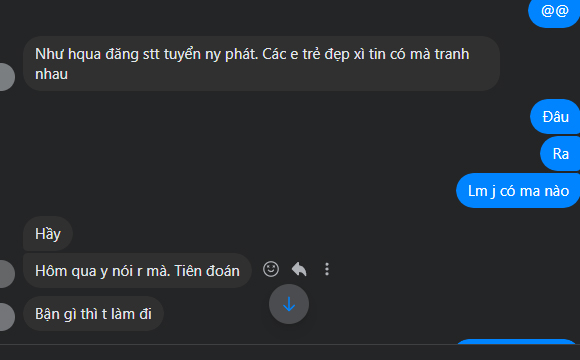This screenshot has height=360, width=580.
Task: Open sender avatar beside 'Như hqua' message
Action: tap(5, 77)
